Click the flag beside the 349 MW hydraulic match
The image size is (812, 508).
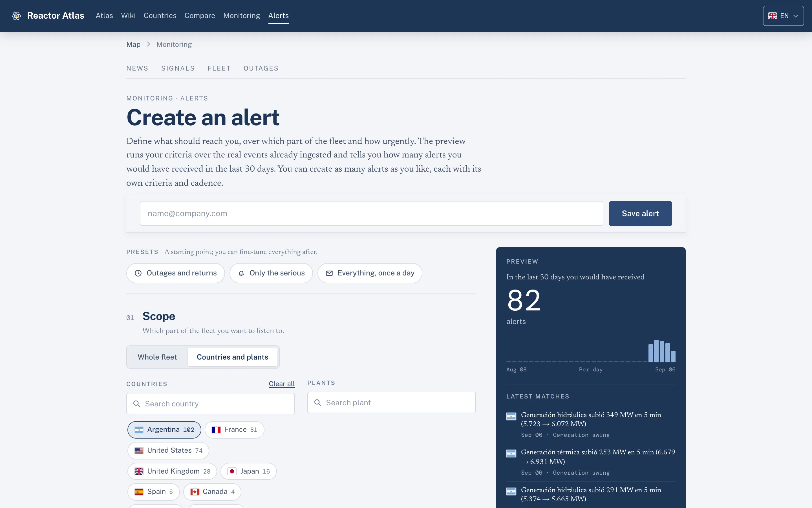coord(511,416)
